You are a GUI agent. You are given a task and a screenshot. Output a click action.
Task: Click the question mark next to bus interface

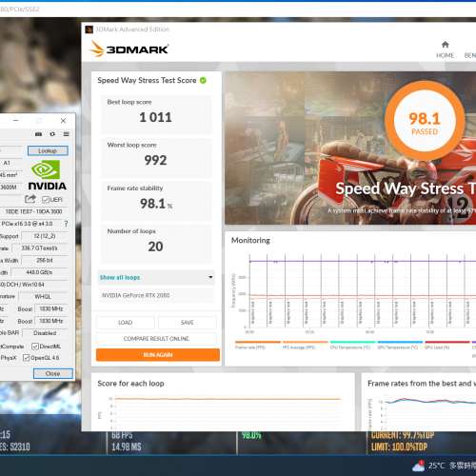[x=66, y=224]
